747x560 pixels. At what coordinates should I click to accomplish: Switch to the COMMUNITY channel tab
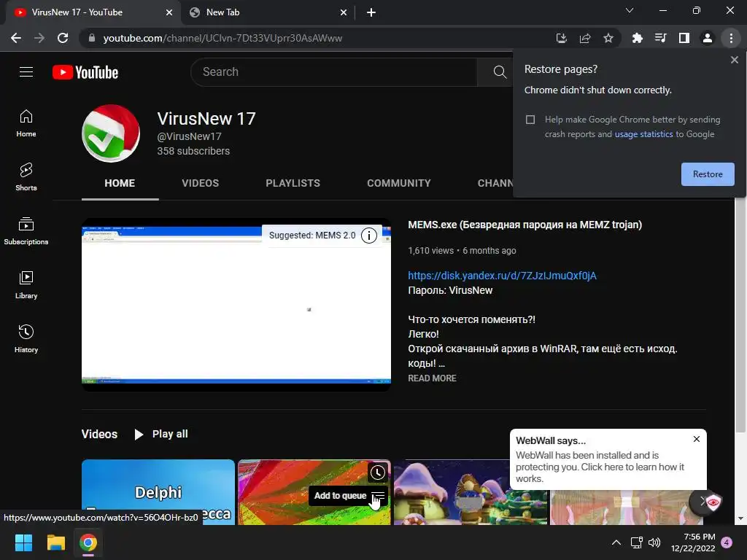coord(399,183)
